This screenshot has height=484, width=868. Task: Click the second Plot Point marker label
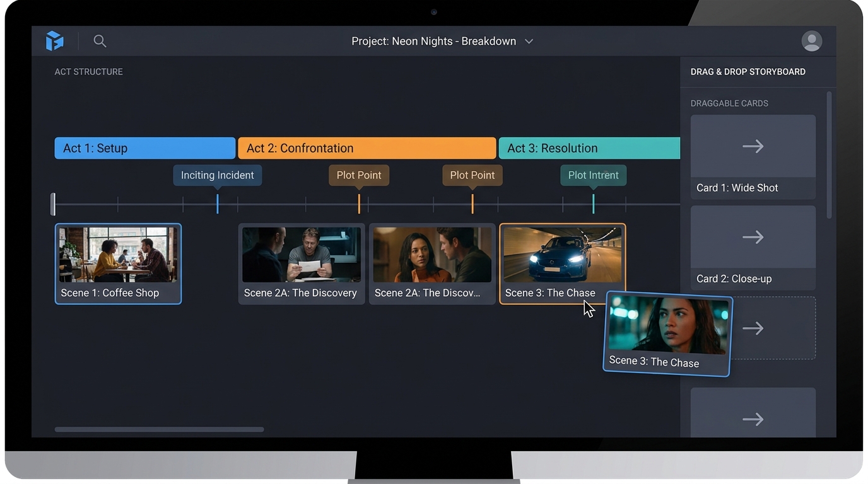tap(472, 175)
